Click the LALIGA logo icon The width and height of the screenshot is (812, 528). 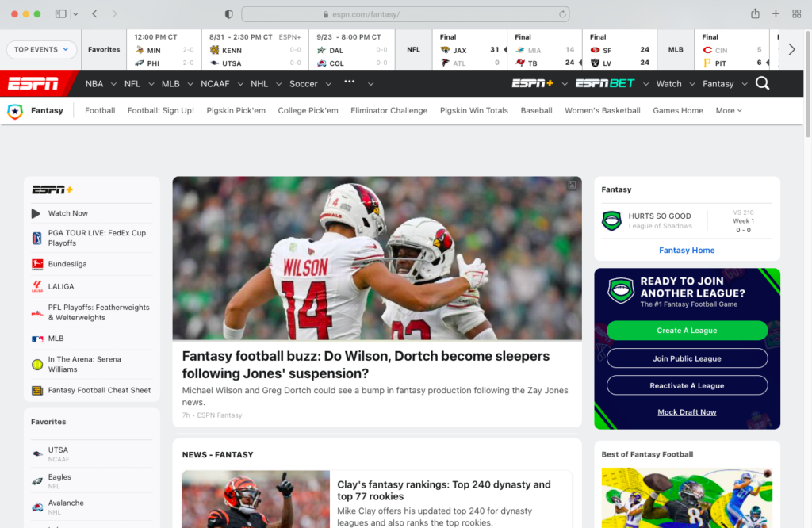click(37, 286)
